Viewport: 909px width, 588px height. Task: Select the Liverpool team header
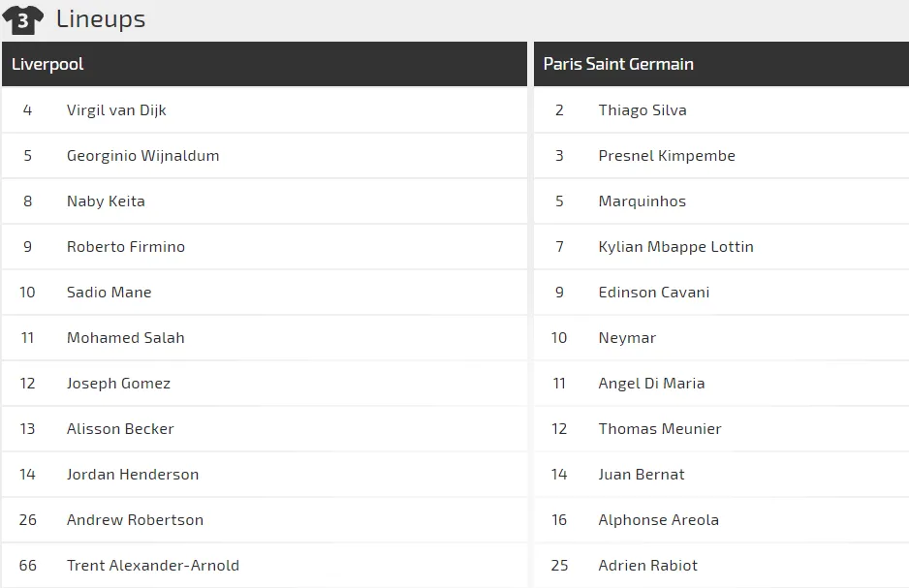point(47,64)
